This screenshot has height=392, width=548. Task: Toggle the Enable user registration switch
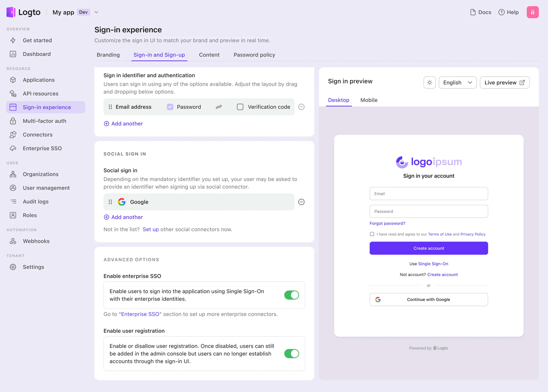292,353
